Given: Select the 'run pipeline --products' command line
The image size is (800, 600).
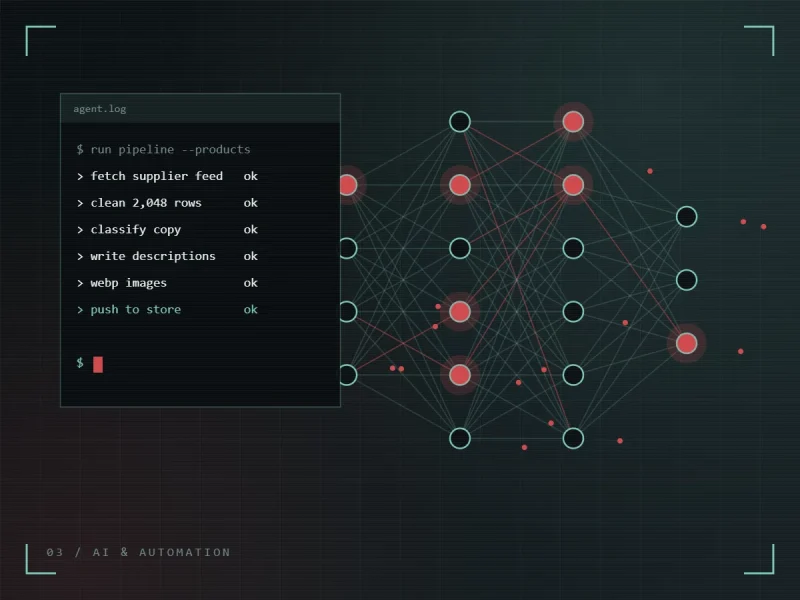Looking at the screenshot, I should 163,149.
